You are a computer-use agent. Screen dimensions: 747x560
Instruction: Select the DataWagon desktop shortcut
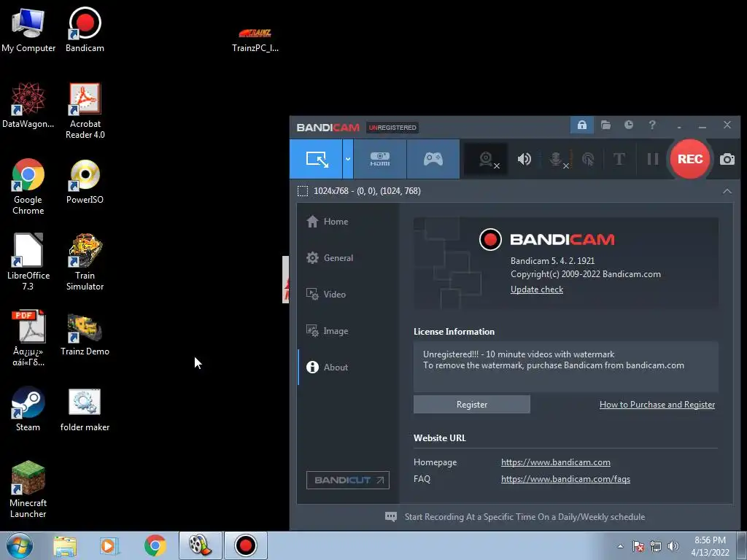click(x=28, y=105)
